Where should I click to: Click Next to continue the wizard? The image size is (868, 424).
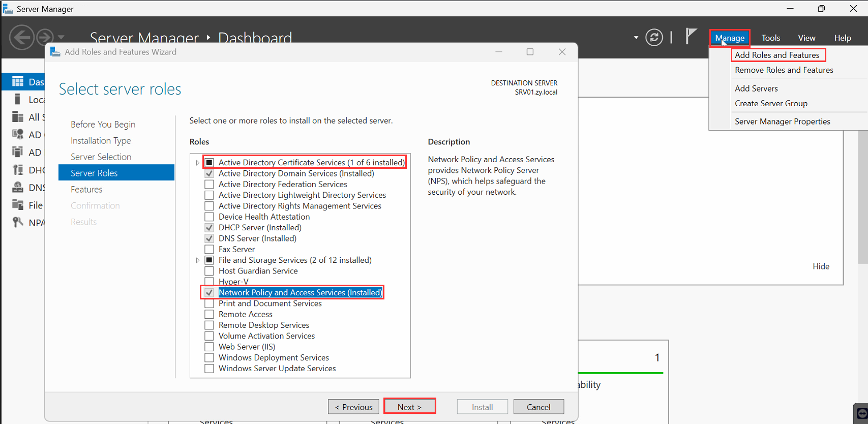409,407
